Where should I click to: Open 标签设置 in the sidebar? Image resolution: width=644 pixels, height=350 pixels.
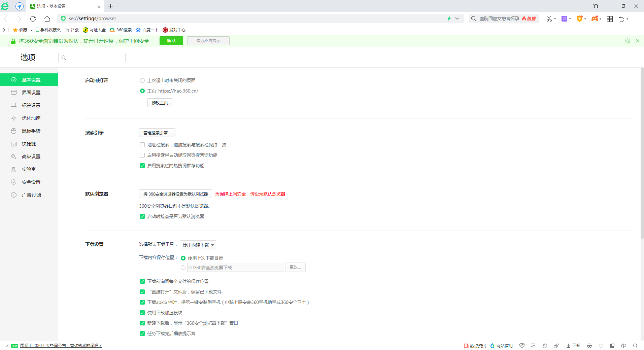pyautogui.click(x=29, y=105)
